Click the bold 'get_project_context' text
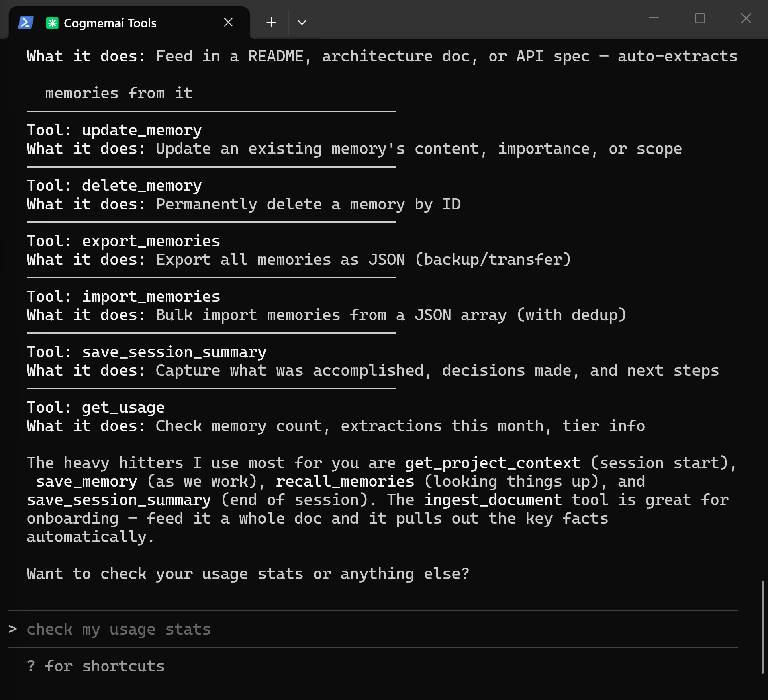This screenshot has width=768, height=700. [493, 463]
